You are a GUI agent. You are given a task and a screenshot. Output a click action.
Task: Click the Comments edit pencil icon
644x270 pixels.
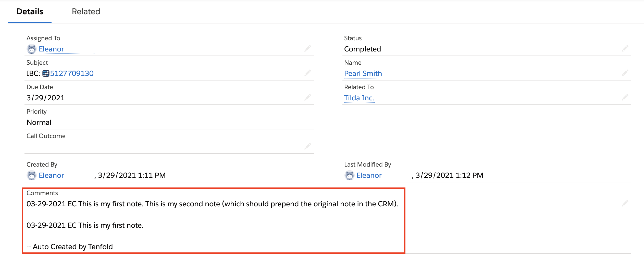[x=625, y=203]
